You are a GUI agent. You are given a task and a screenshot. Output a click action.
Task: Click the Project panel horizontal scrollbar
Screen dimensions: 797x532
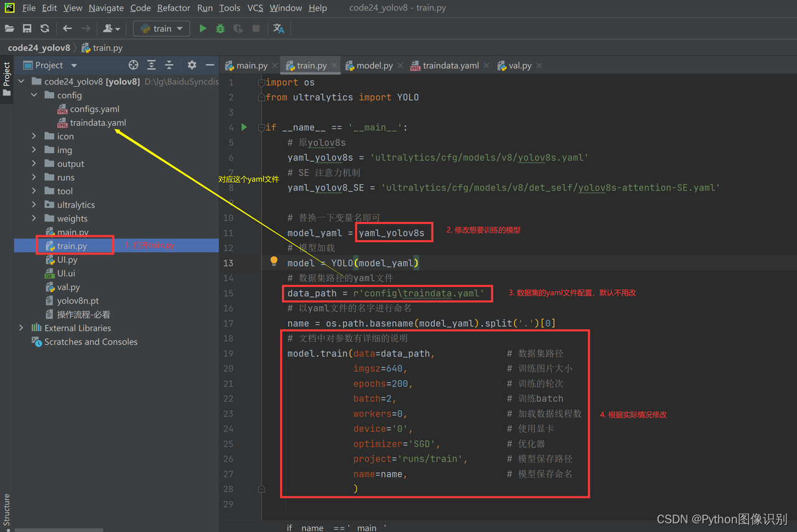[x=59, y=530]
